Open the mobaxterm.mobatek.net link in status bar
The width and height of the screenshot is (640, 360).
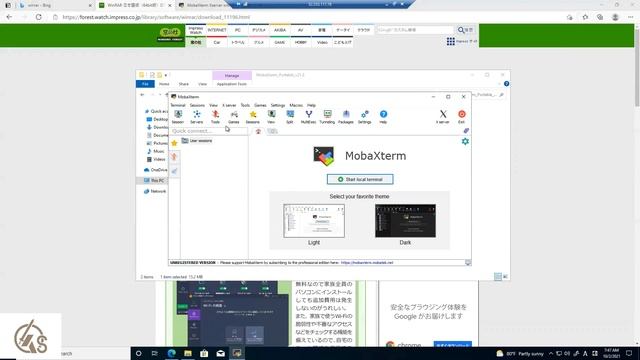[x=367, y=262]
